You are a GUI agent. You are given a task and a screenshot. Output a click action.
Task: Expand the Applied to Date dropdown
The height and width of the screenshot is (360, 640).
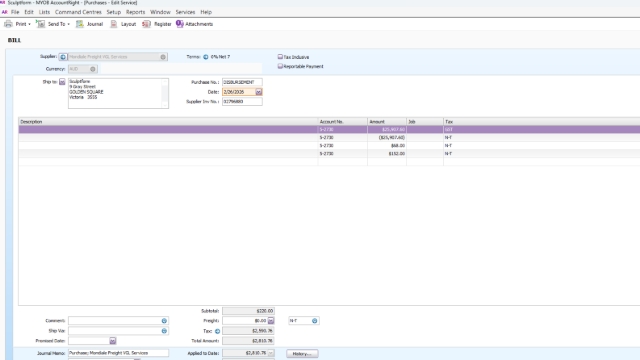pos(271,353)
